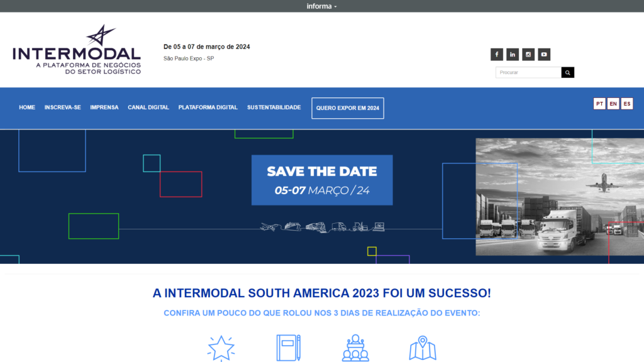Open the LinkedIn social icon

point(512,54)
